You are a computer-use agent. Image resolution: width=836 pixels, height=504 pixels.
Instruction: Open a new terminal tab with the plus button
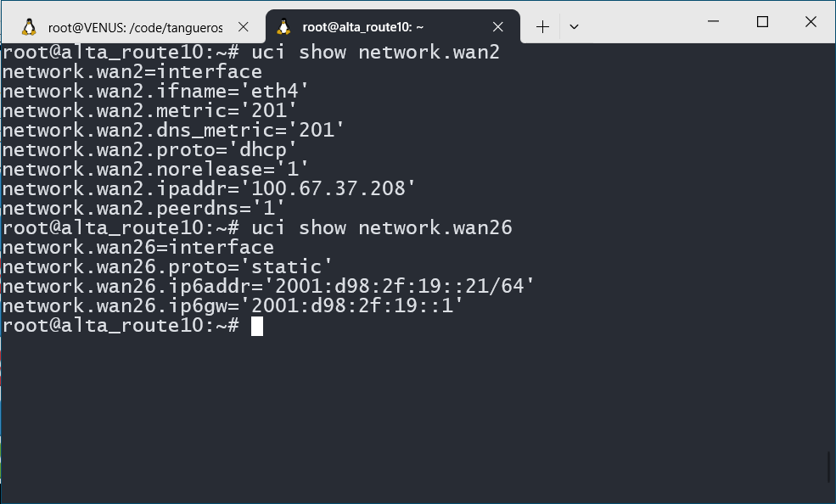pyautogui.click(x=542, y=27)
